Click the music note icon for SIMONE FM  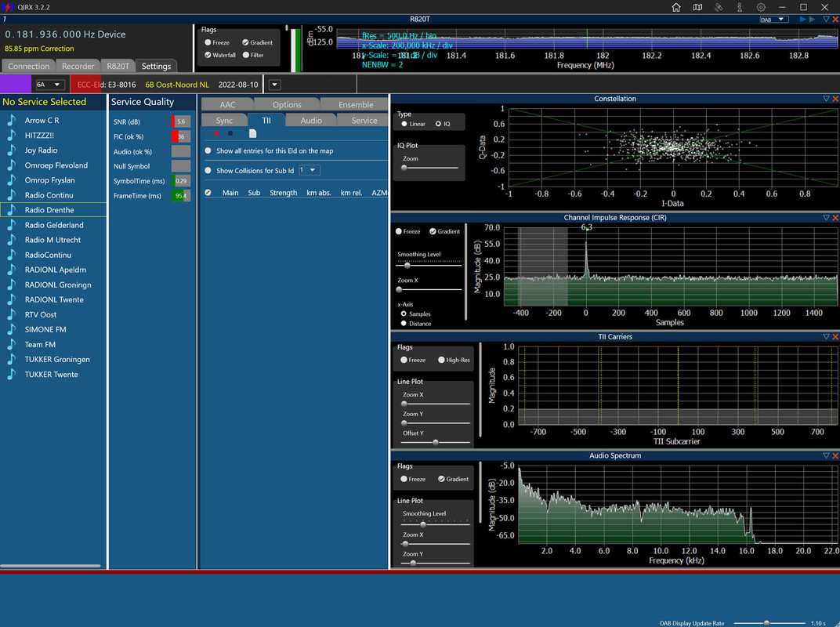coord(11,330)
